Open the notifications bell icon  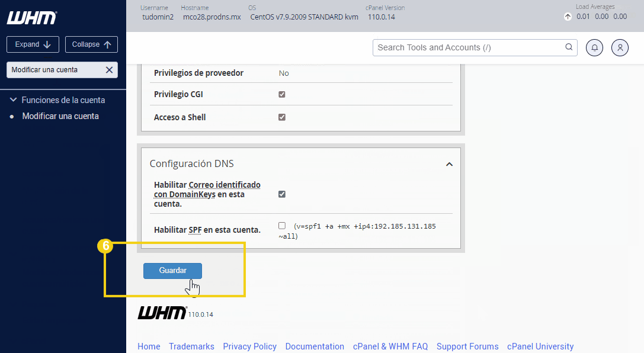coord(594,47)
